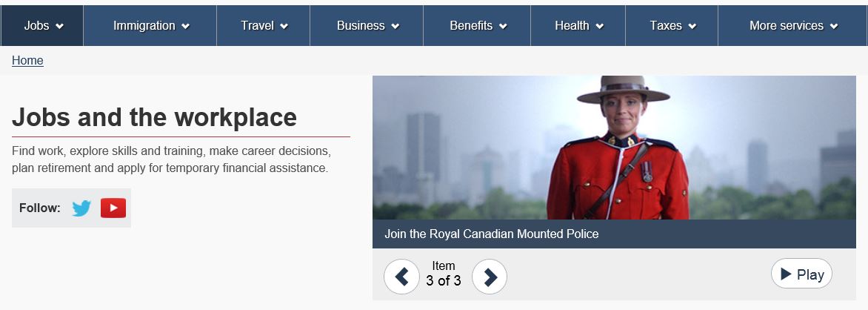Click the down arrow beside More services
The width and height of the screenshot is (868, 310).
pyautogui.click(x=834, y=27)
